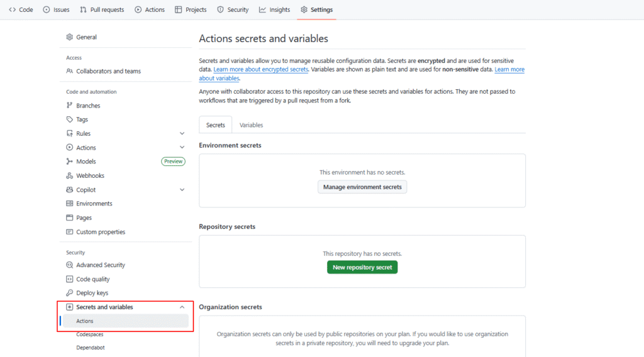The height and width of the screenshot is (357, 644).
Task: Collapse the Secrets and variables section
Action: pos(182,307)
